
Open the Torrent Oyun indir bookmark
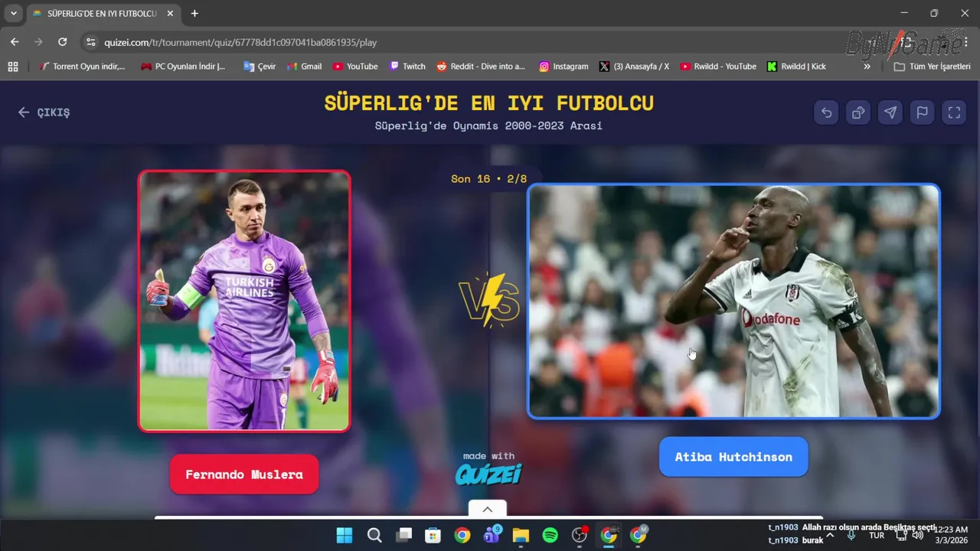(x=82, y=67)
